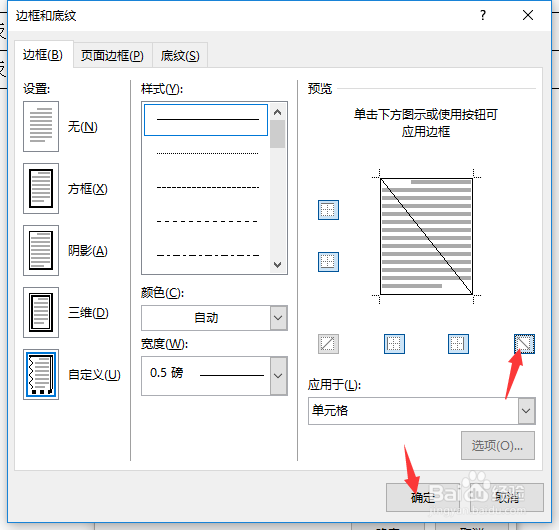
Task: Switch to the 页面边框(P) tab
Action: [x=113, y=55]
